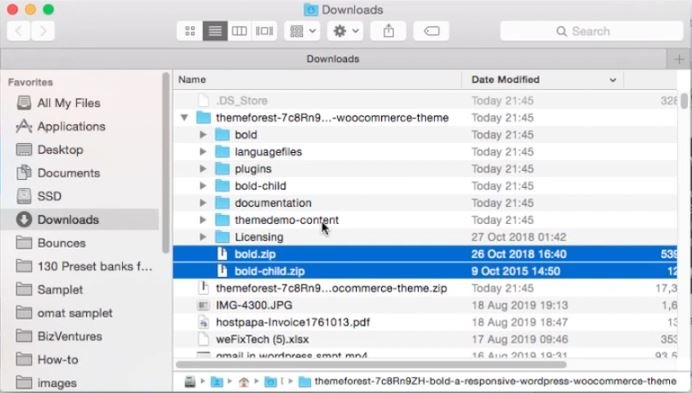Click the Share toolbar button

pos(388,31)
